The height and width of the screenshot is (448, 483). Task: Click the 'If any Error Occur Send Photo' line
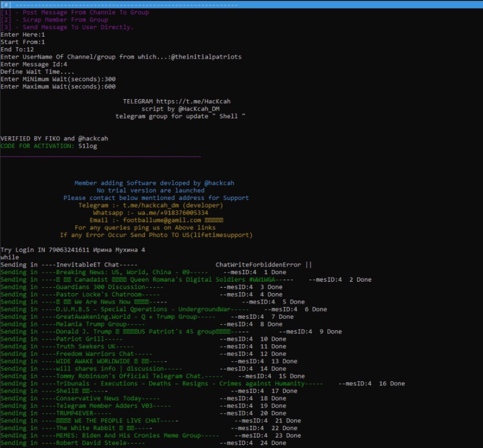[x=156, y=235]
